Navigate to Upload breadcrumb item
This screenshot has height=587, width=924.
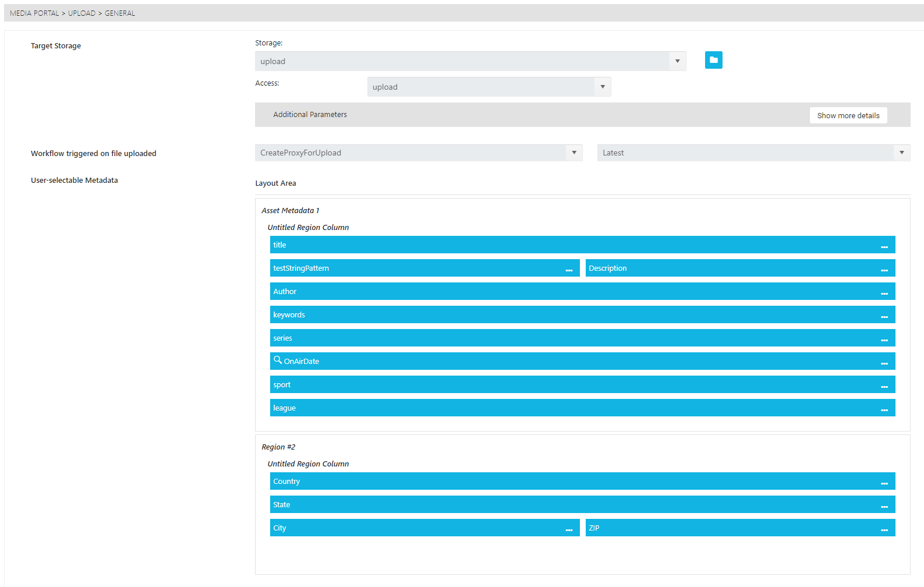82,13
